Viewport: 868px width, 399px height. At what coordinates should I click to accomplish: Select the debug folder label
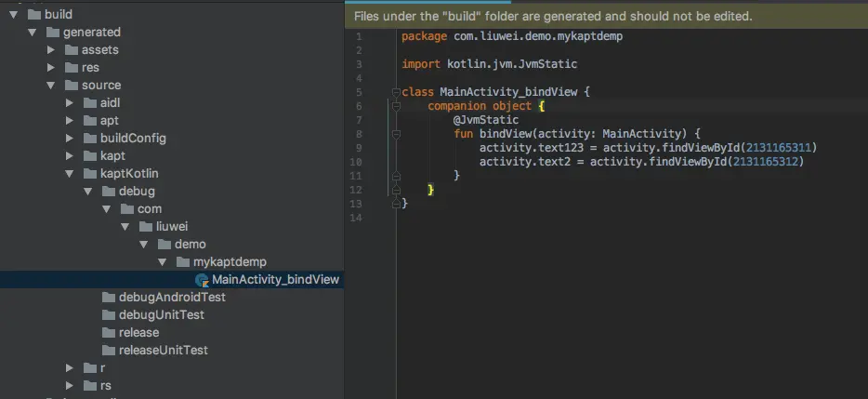click(x=137, y=192)
